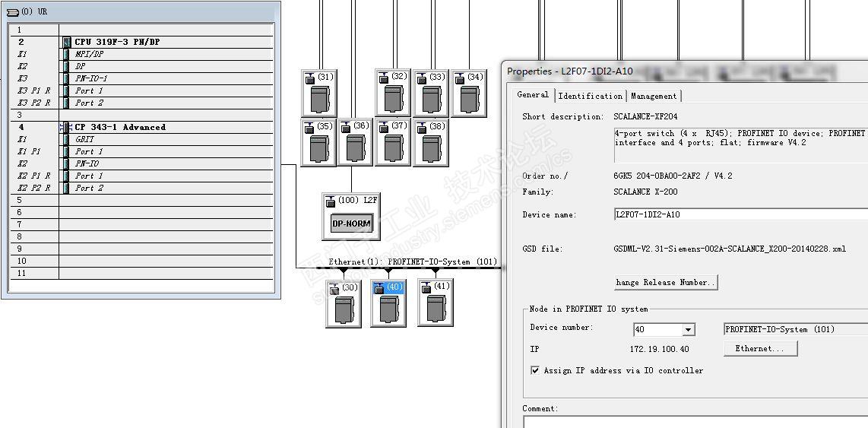This screenshot has height=428, width=868.
Task: Click the device (38) station icon
Action: tap(431, 143)
